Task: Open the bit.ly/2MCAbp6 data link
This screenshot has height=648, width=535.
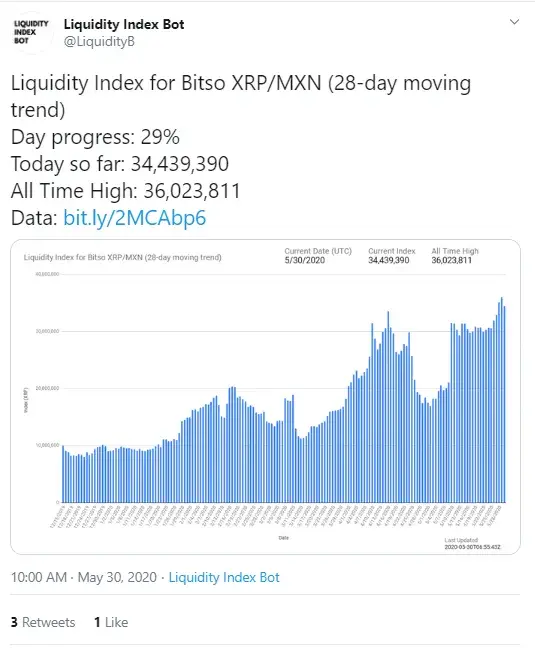Action: pos(135,218)
